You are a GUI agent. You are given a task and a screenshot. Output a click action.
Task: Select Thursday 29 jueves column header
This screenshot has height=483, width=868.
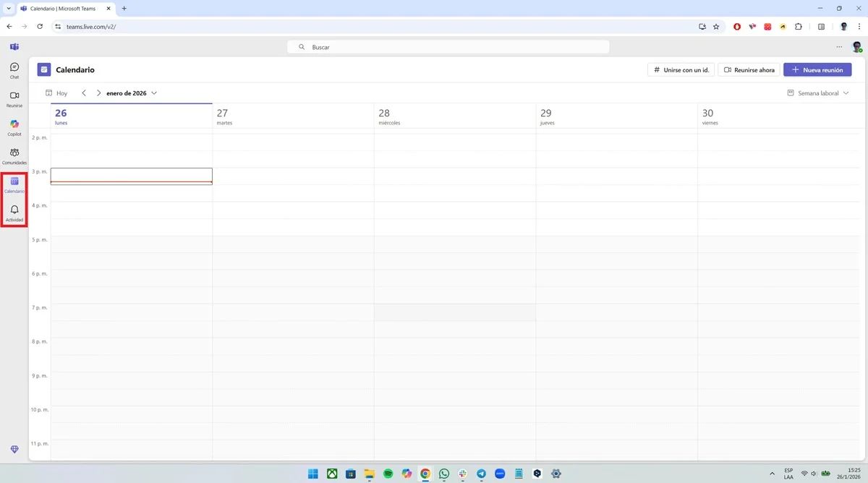coord(616,116)
